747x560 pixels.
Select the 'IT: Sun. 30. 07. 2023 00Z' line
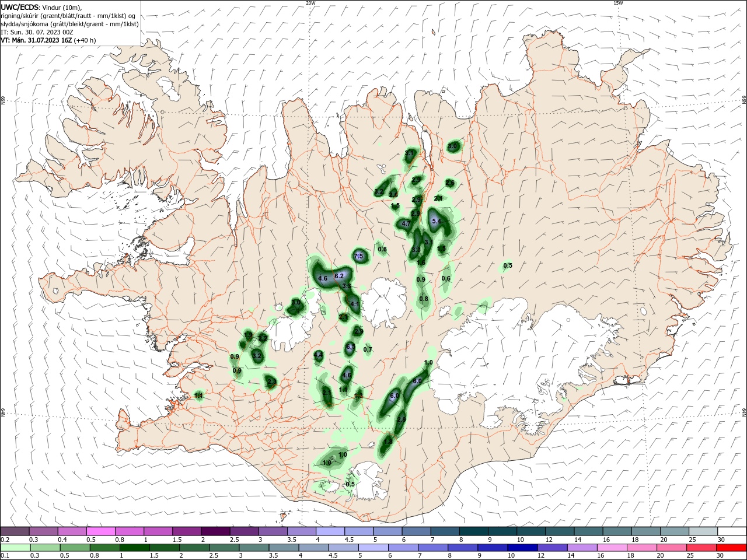pos(39,32)
